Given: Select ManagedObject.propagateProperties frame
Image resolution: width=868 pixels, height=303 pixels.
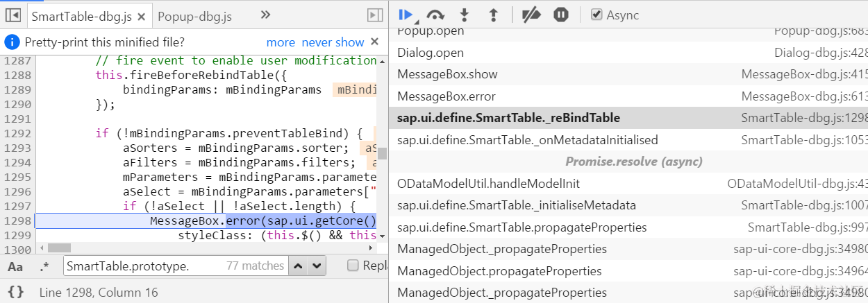Looking at the screenshot, I should pos(628,271).
